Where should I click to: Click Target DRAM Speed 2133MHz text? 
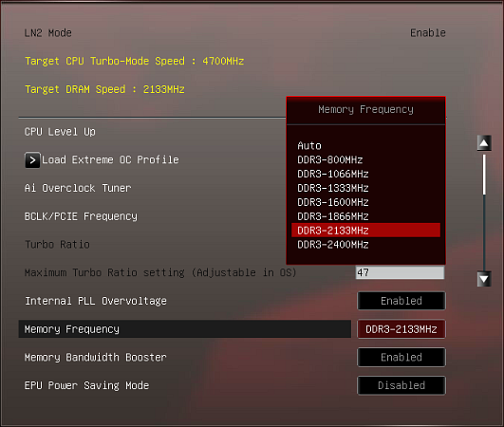[x=104, y=89]
